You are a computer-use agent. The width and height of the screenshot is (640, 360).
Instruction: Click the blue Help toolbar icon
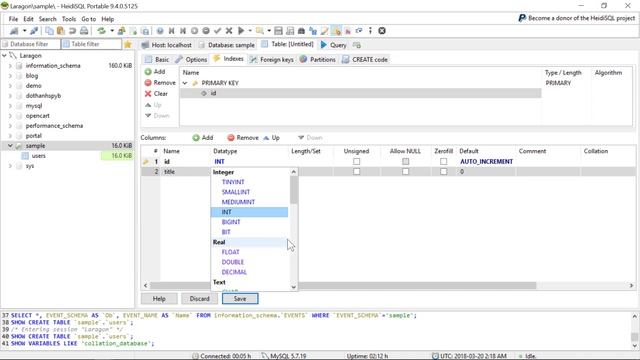[x=160, y=31]
